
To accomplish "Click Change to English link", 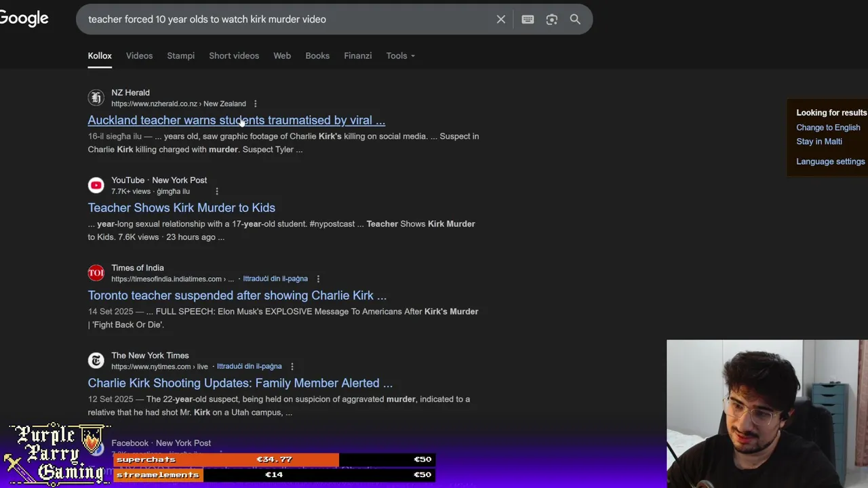I will (x=828, y=127).
